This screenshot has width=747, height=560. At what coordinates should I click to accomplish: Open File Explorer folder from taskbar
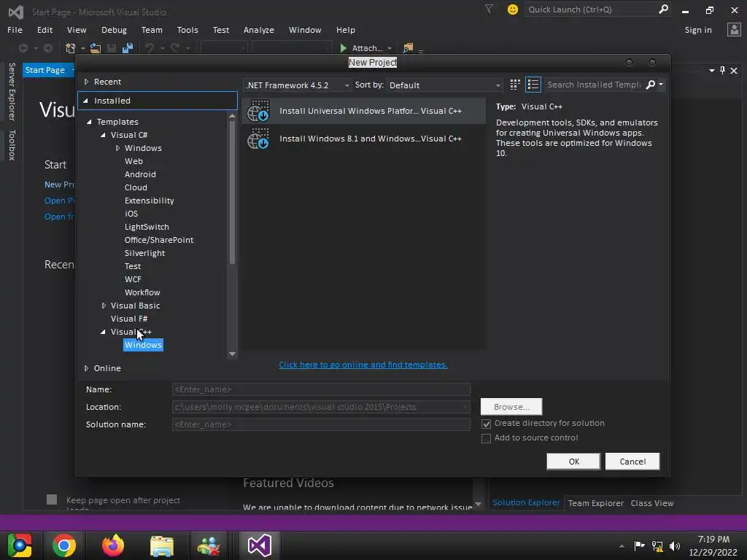click(162, 545)
